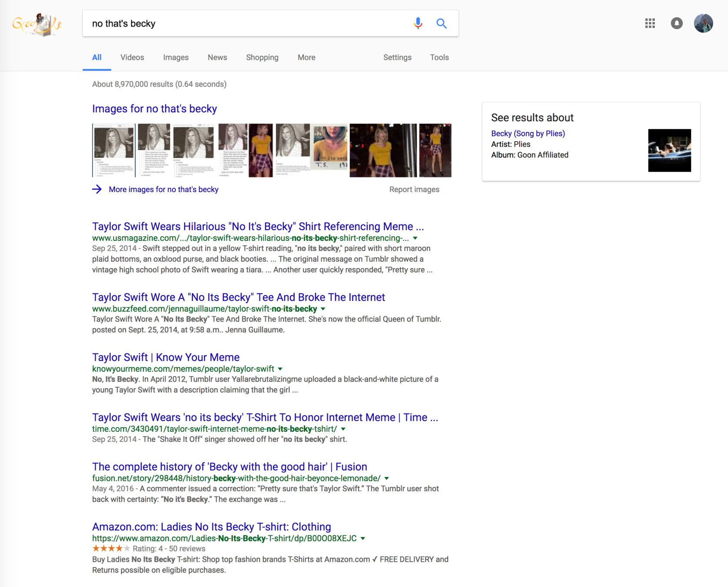Open the Amazon Ladies No Its Becky result
The width and height of the screenshot is (728, 587).
(x=211, y=527)
